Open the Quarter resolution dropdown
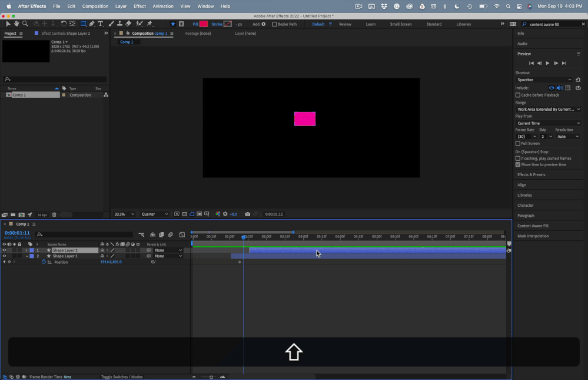Image resolution: width=588 pixels, height=380 pixels. [154, 214]
